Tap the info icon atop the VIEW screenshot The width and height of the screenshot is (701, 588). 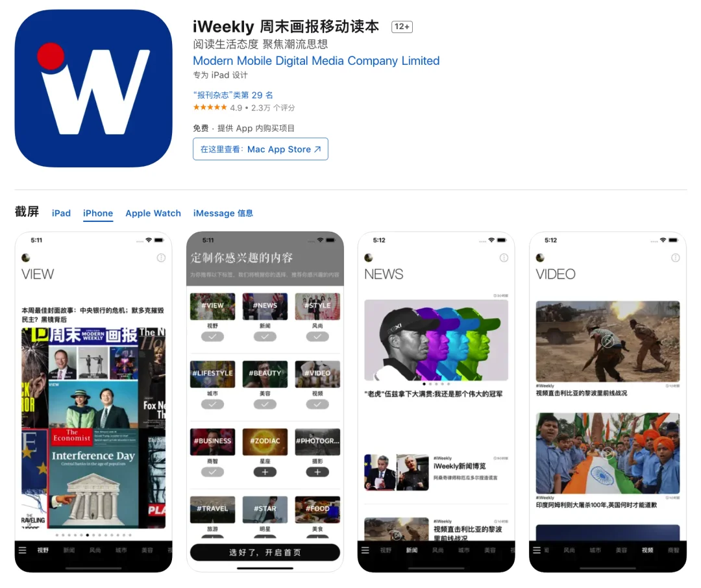click(x=161, y=258)
